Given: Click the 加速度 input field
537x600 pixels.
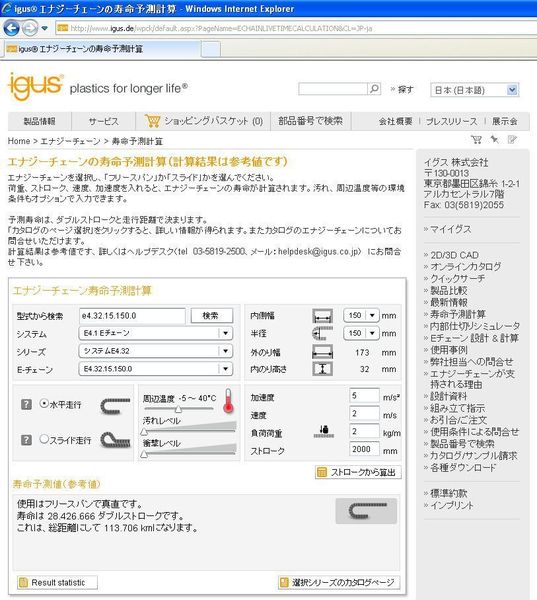Looking at the screenshot, I should 364,396.
